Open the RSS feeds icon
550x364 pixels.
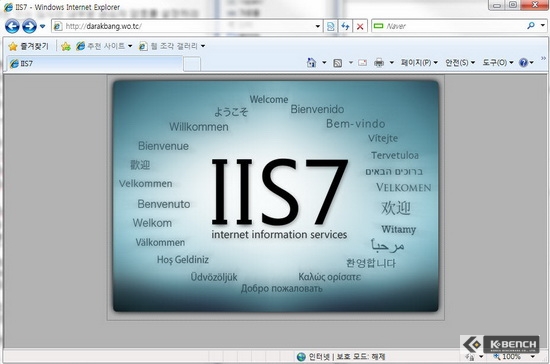click(x=337, y=63)
